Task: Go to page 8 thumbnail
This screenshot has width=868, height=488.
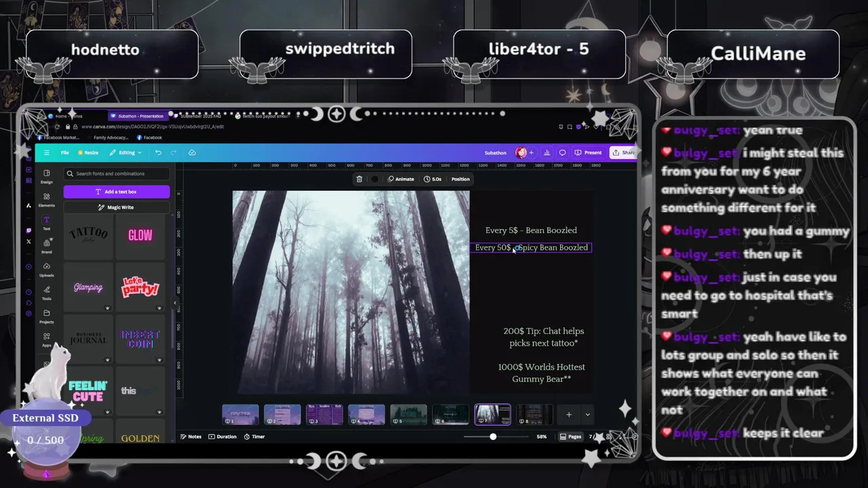Action: click(x=534, y=415)
